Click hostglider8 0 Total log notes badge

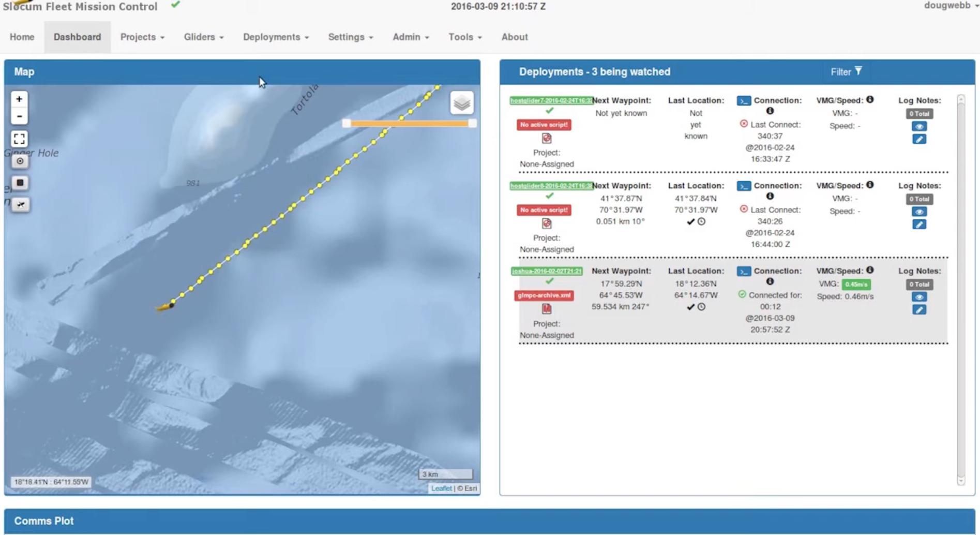(919, 199)
